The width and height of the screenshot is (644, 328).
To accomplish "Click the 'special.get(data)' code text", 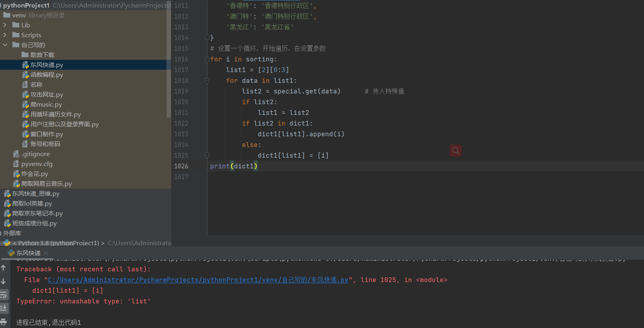I will point(307,91).
